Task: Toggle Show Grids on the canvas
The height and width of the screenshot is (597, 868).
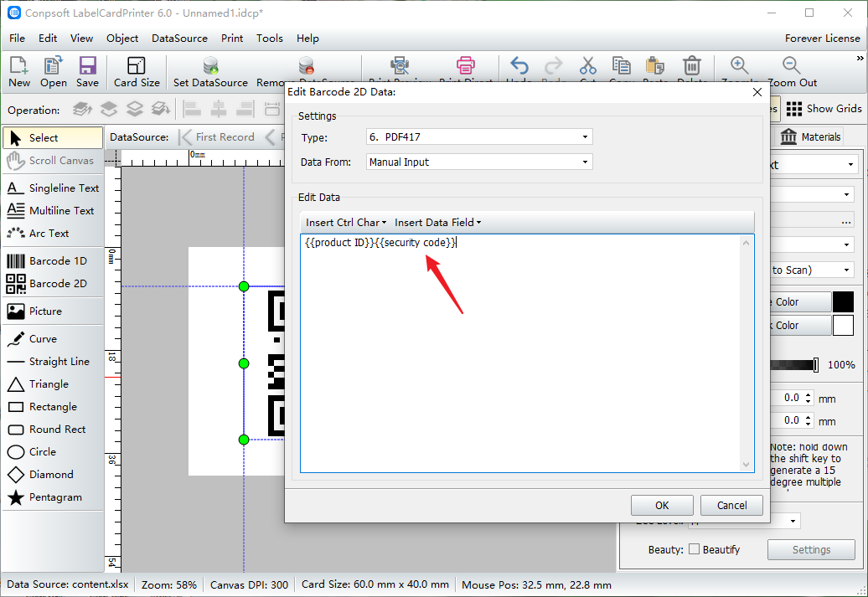Action: 824,109
